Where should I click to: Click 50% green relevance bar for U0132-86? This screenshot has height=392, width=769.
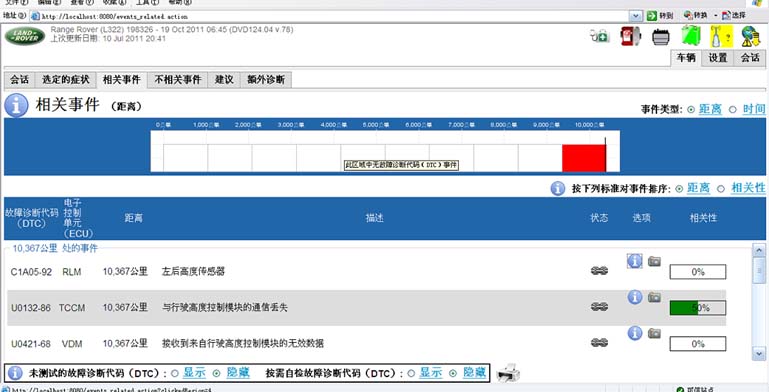[x=697, y=308]
